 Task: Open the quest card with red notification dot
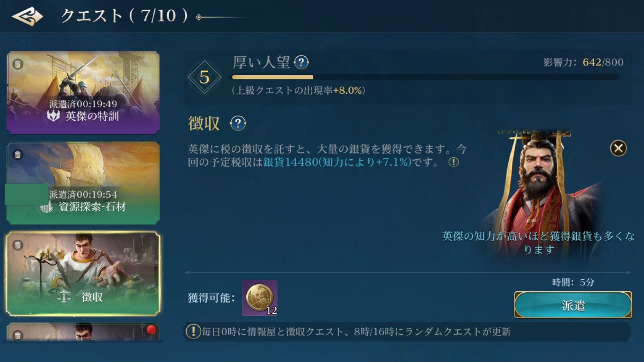pos(83,332)
